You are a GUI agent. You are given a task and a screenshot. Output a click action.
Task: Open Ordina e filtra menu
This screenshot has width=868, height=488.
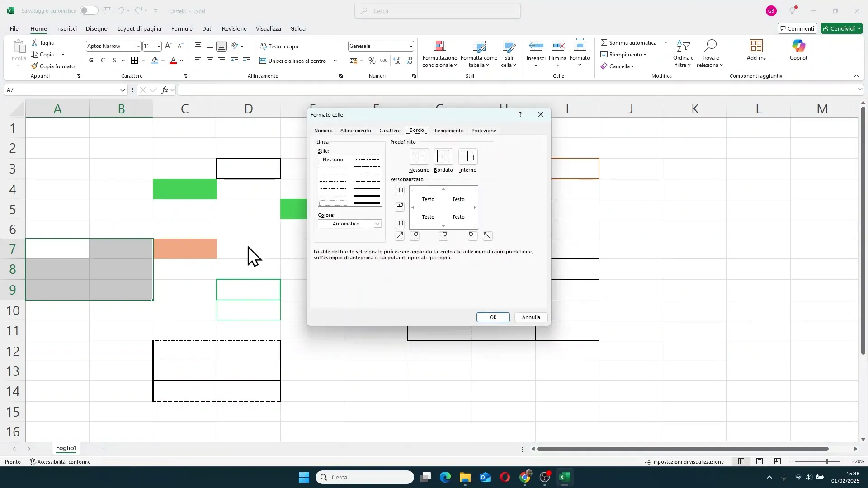coord(683,54)
